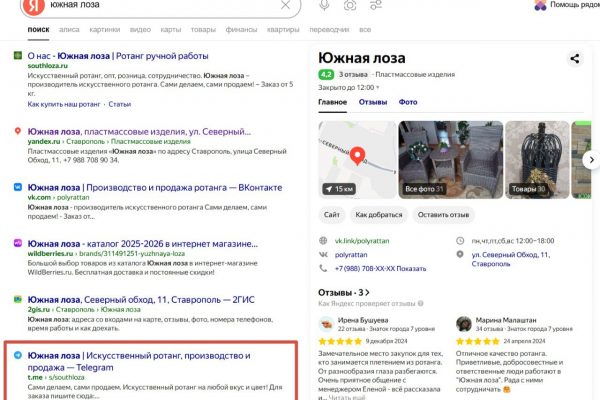Click the 'Сайт' button
Screen dimensions: 600x400
[332, 215]
